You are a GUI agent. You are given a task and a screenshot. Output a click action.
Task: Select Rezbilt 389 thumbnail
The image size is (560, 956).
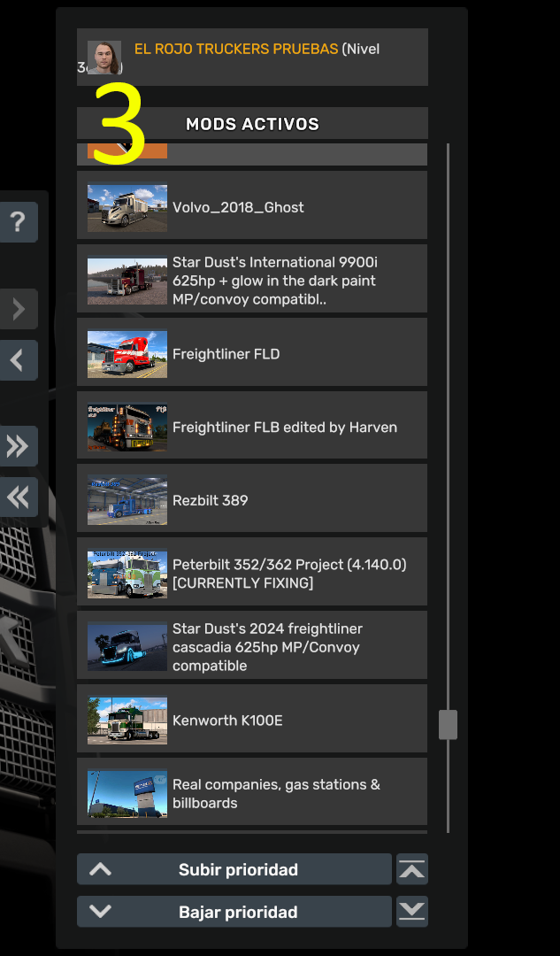(127, 501)
